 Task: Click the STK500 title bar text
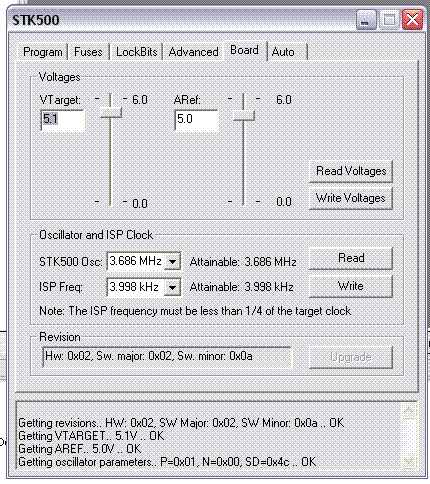click(x=36, y=20)
